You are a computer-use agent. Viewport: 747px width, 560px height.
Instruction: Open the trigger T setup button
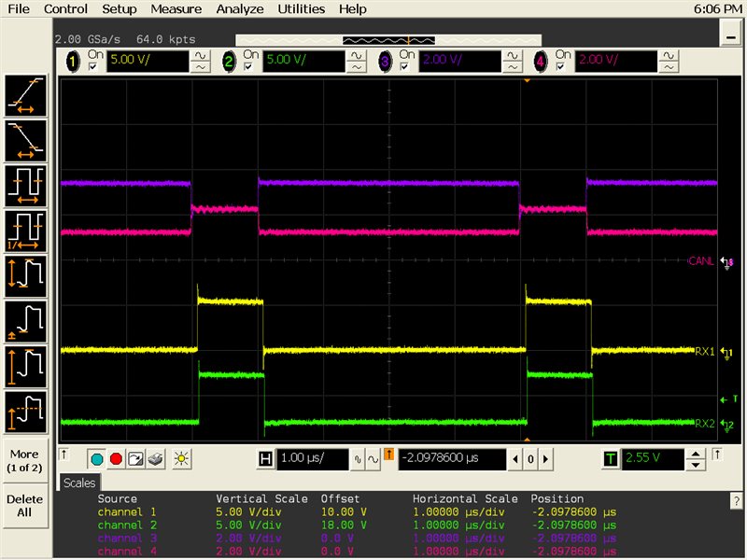611,459
